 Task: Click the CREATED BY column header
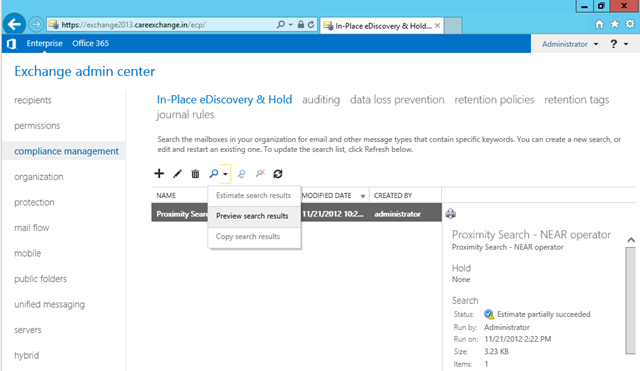pos(393,195)
